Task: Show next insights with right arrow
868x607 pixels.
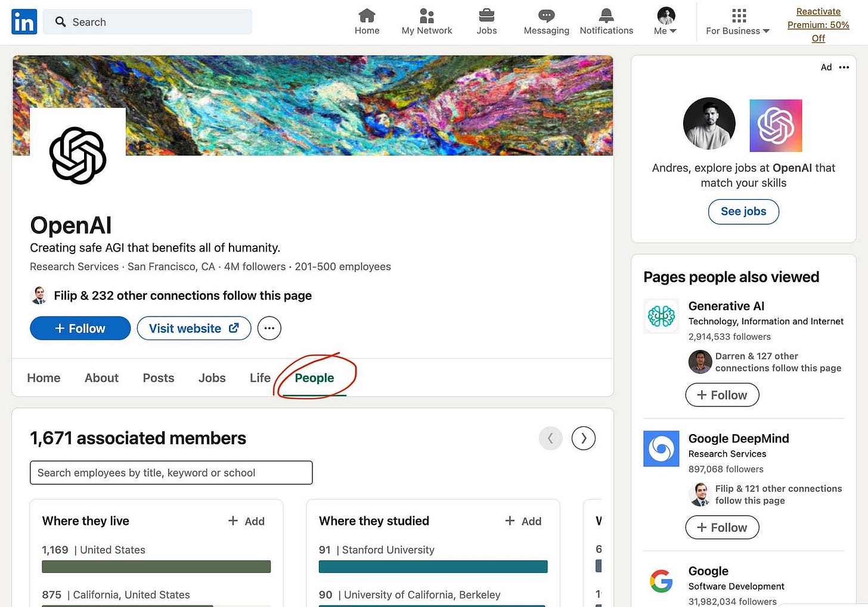Action: [x=583, y=438]
